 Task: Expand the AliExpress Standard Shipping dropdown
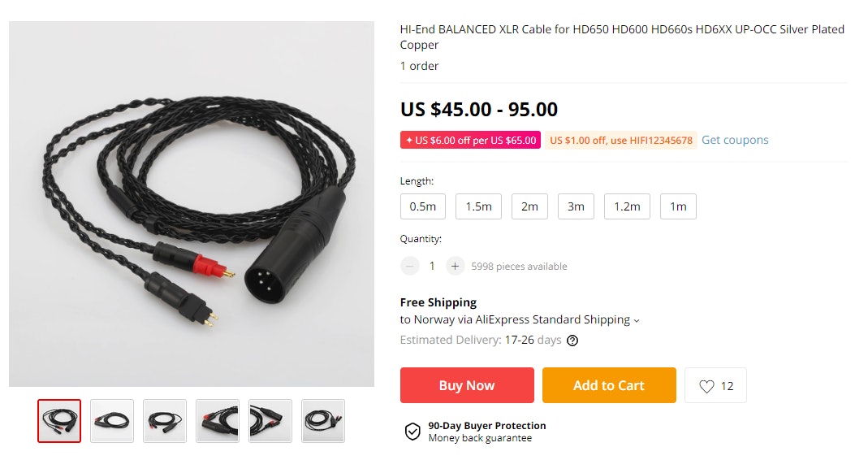coord(637,321)
